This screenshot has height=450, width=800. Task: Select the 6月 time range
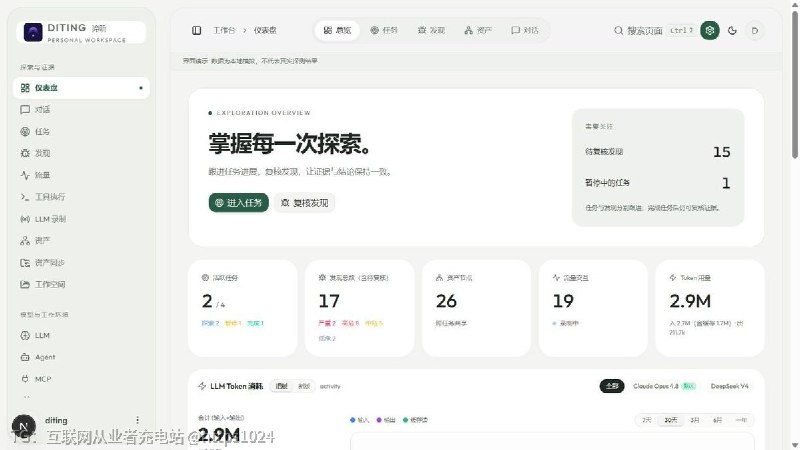tap(717, 420)
